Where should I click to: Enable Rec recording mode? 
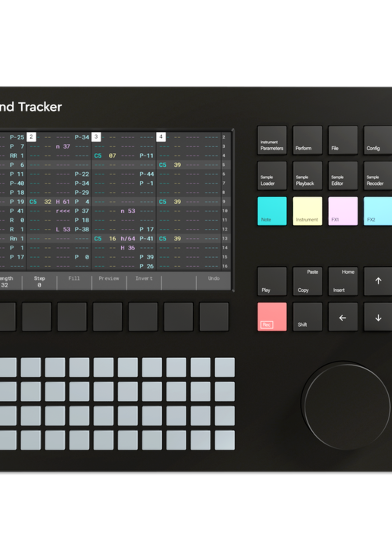pyautogui.click(x=272, y=316)
